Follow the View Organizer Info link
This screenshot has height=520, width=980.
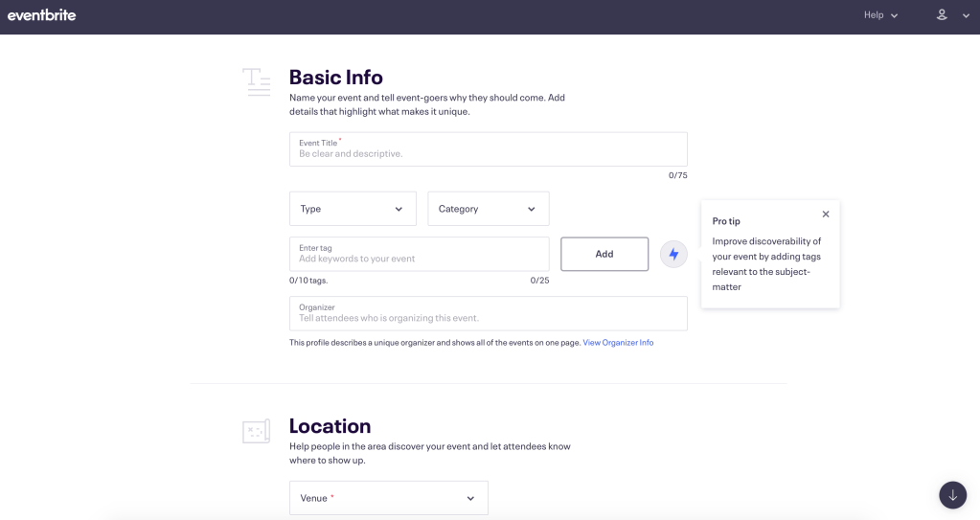point(618,343)
